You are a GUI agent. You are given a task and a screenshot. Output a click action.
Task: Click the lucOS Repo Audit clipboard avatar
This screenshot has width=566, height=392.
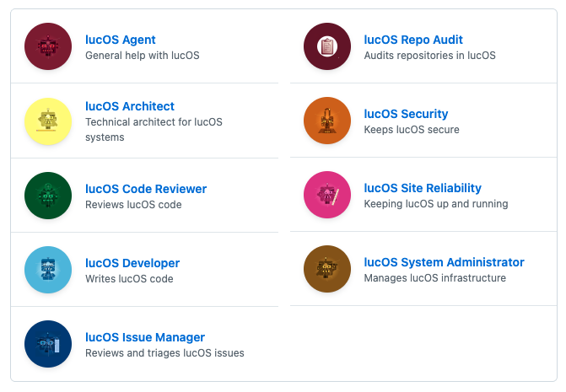pos(327,46)
